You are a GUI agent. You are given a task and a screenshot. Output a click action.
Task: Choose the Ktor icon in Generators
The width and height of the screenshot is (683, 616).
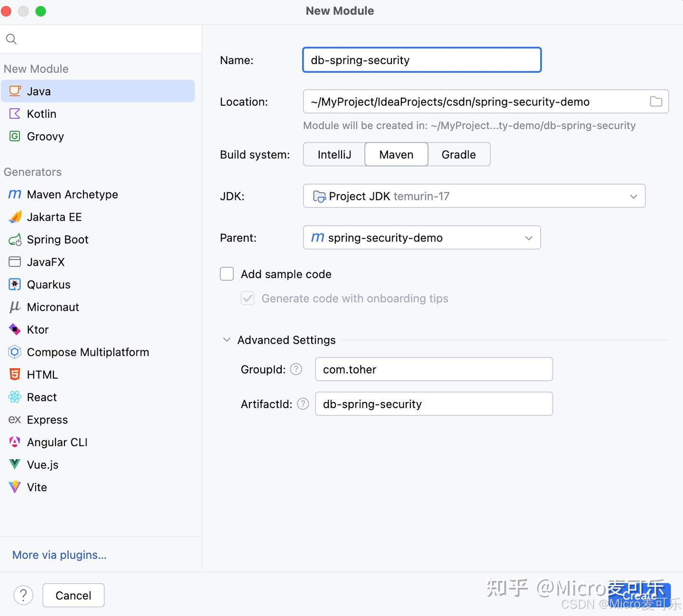[x=15, y=329]
